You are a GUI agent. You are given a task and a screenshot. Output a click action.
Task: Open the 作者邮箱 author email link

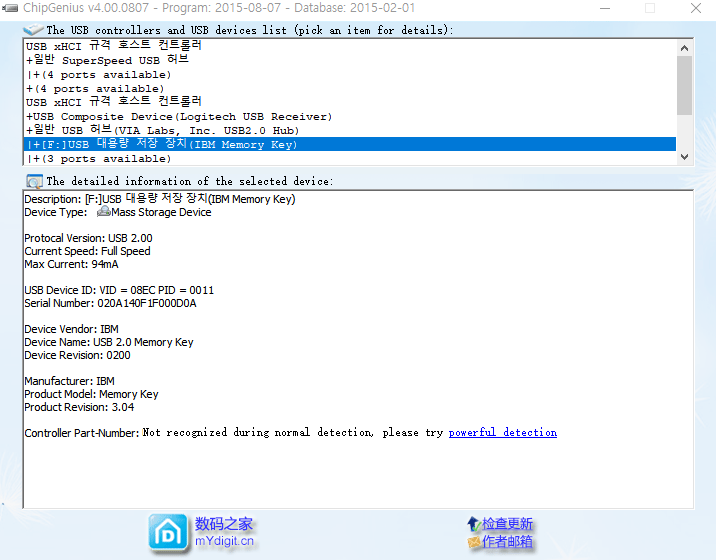pos(507,542)
